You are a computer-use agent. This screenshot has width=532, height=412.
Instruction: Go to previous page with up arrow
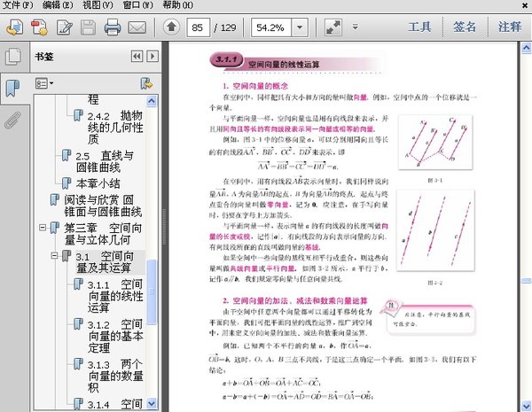172,27
